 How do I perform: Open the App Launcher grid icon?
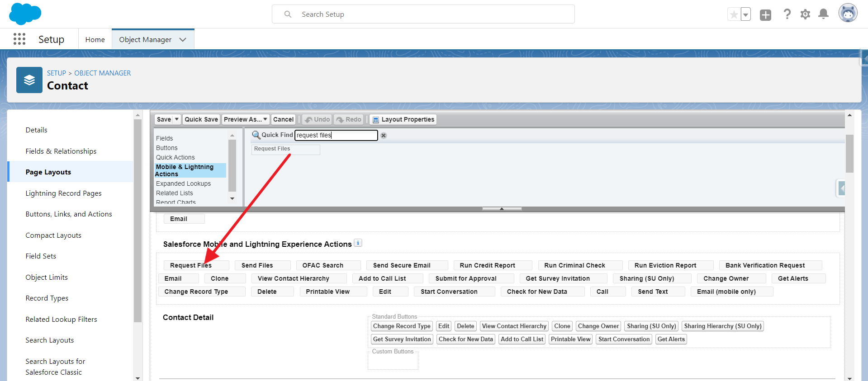click(x=19, y=39)
